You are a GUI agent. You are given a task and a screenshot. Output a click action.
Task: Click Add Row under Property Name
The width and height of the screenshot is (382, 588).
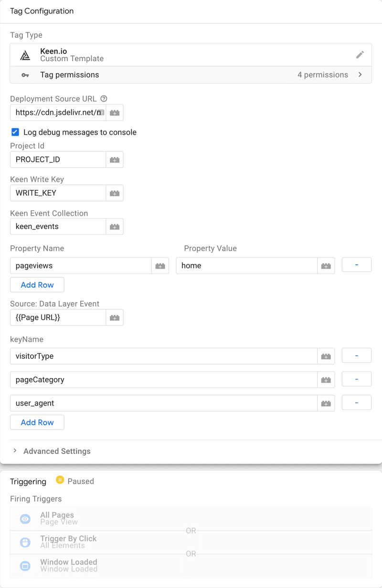point(37,284)
